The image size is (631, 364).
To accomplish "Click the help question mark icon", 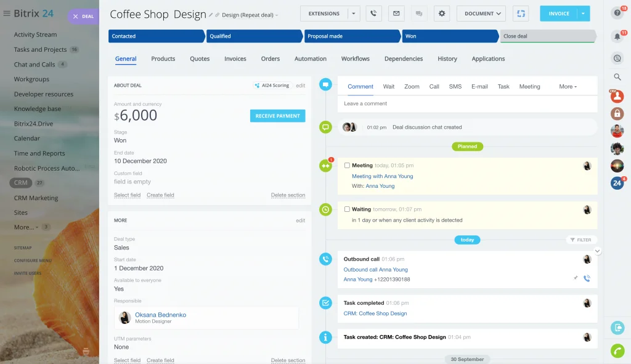I will [617, 13].
